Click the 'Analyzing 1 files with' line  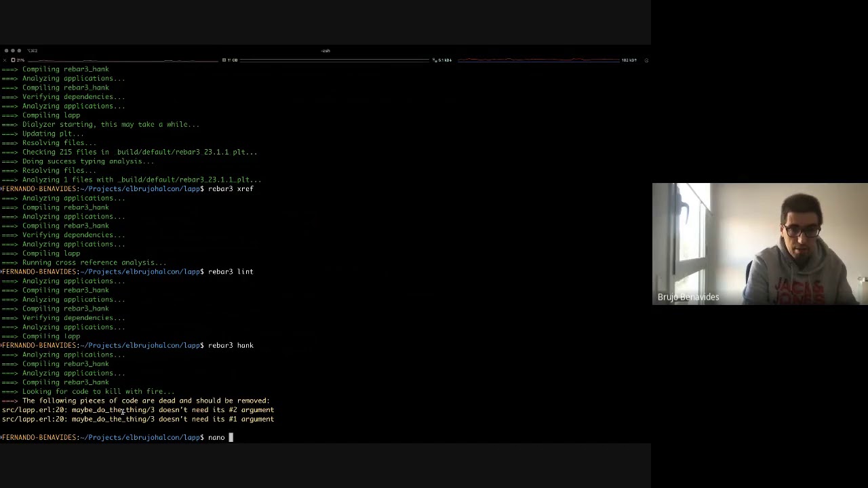pos(132,180)
